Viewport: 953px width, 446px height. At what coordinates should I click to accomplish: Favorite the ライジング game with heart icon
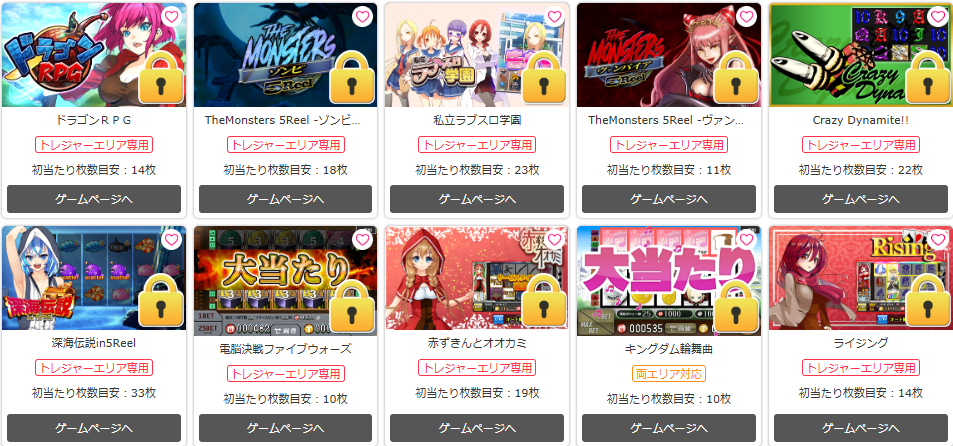tap(937, 239)
